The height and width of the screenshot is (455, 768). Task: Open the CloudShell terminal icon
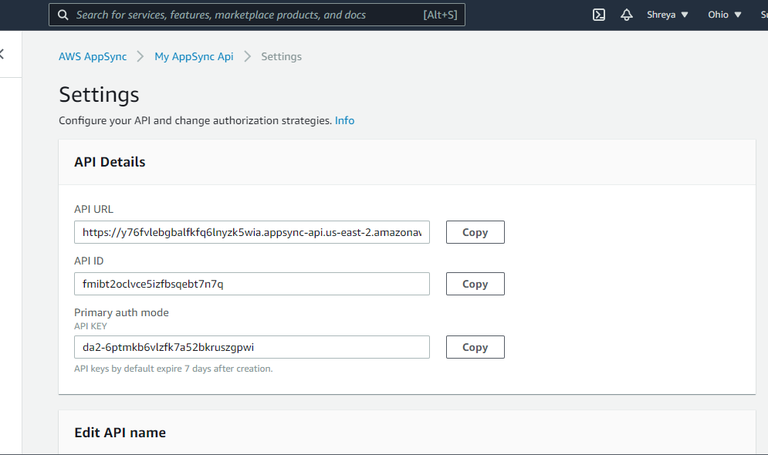click(x=599, y=15)
